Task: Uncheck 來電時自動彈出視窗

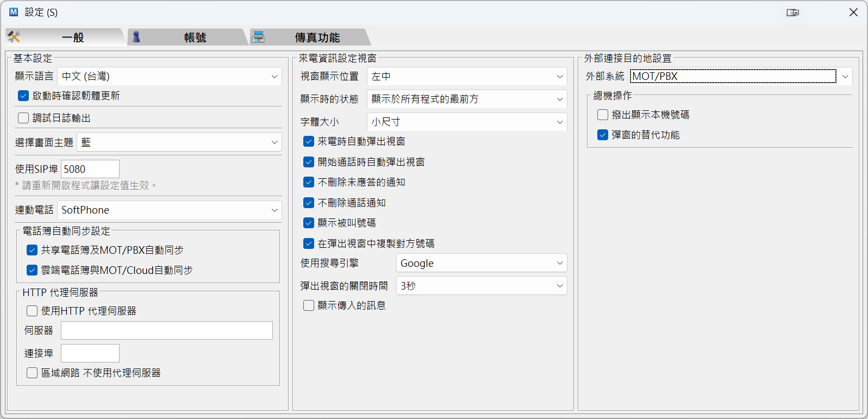Action: (x=309, y=141)
